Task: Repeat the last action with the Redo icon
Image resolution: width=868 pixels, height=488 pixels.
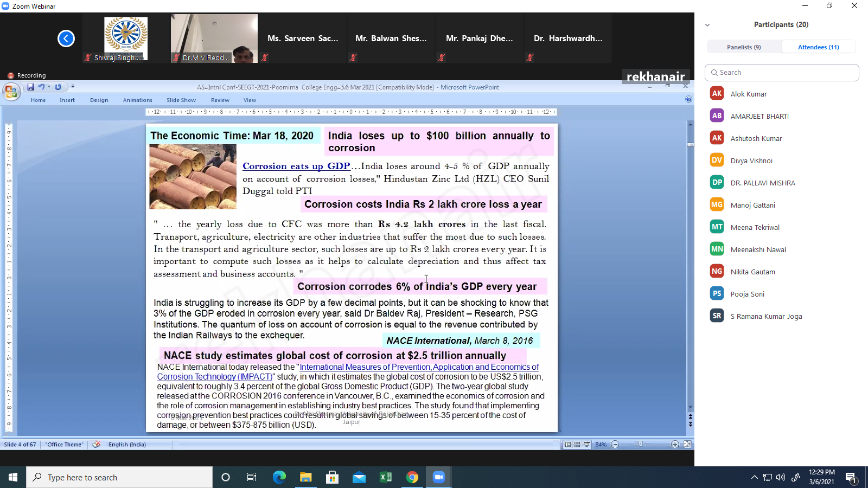Action: (x=58, y=87)
